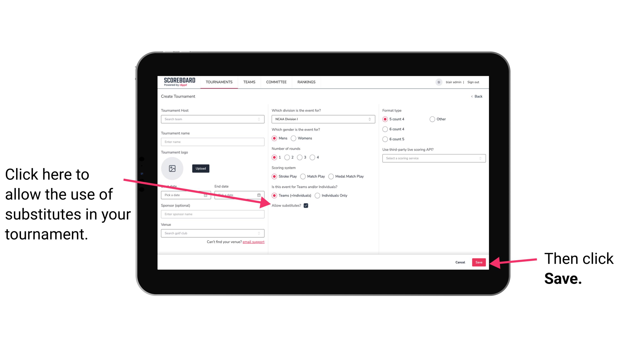This screenshot has height=346, width=644.
Task: Click the SCOREBOARD logo icon
Action: [177, 82]
